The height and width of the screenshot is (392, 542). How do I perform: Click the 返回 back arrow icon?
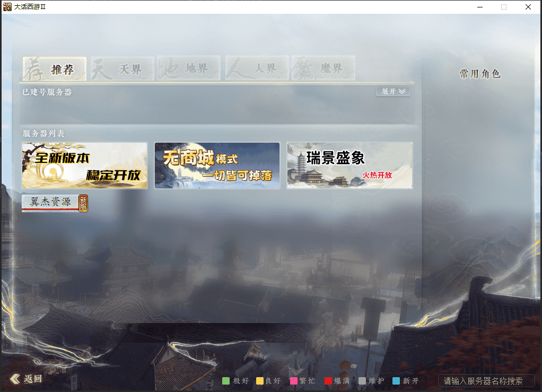15,379
